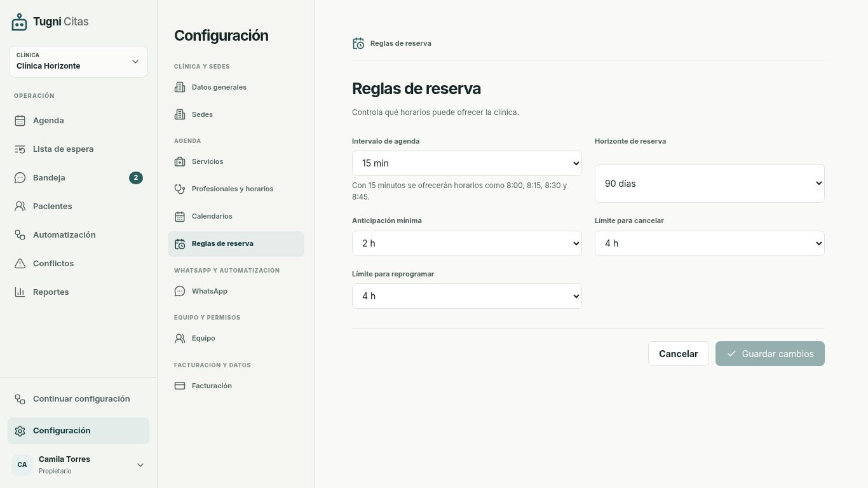
Task: Click Guardar cambios button
Action: pyautogui.click(x=770, y=354)
